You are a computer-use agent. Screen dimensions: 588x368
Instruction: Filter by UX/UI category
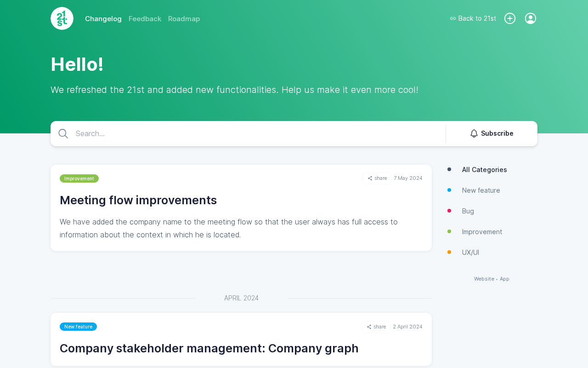tap(470, 253)
